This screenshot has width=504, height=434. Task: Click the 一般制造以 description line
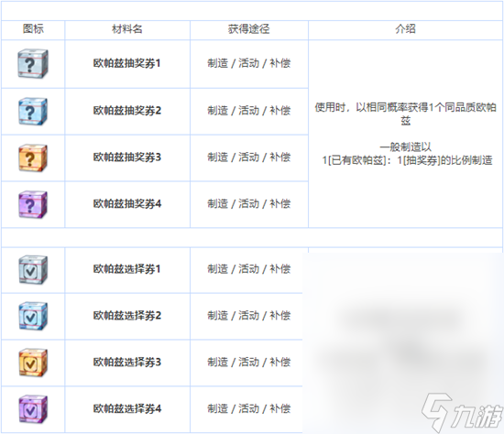405,147
